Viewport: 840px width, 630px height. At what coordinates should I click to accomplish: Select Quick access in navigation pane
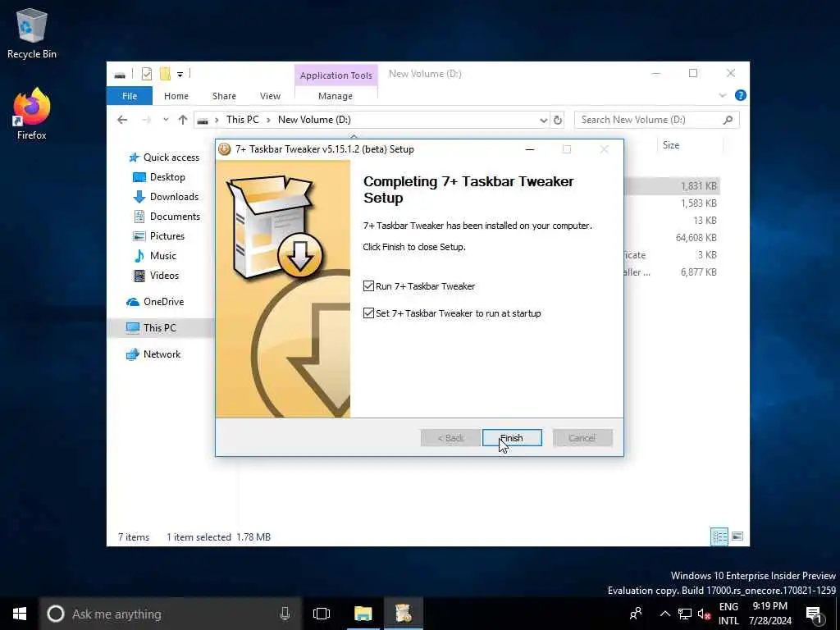[x=171, y=157]
